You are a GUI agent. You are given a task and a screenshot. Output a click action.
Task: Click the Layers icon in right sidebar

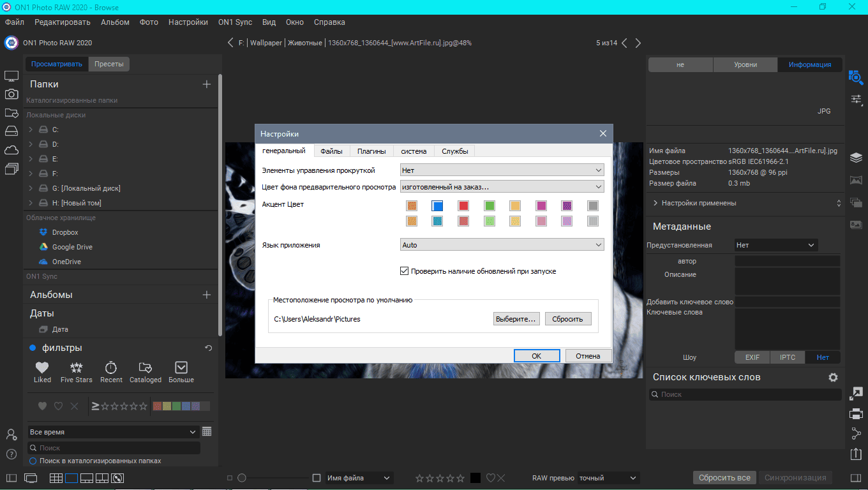pos(856,158)
